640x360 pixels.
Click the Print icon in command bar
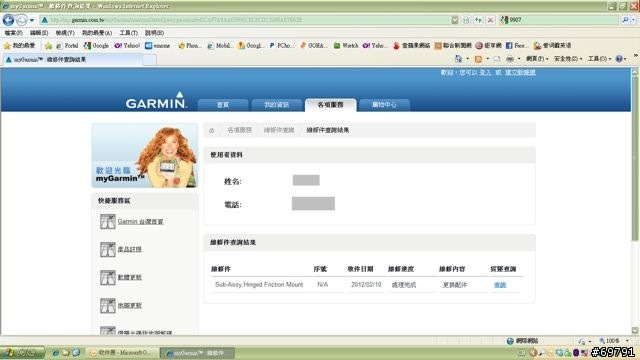pyautogui.click(x=510, y=59)
